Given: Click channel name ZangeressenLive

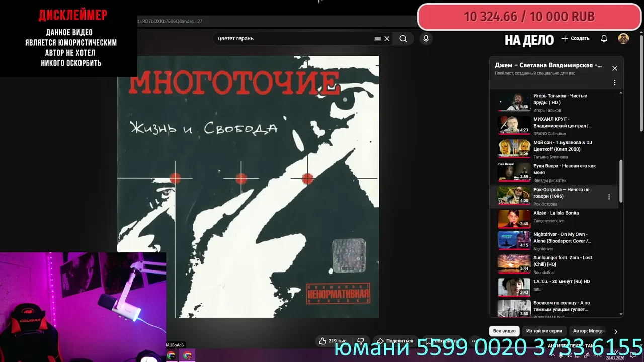Looking at the screenshot, I should coord(549,221).
